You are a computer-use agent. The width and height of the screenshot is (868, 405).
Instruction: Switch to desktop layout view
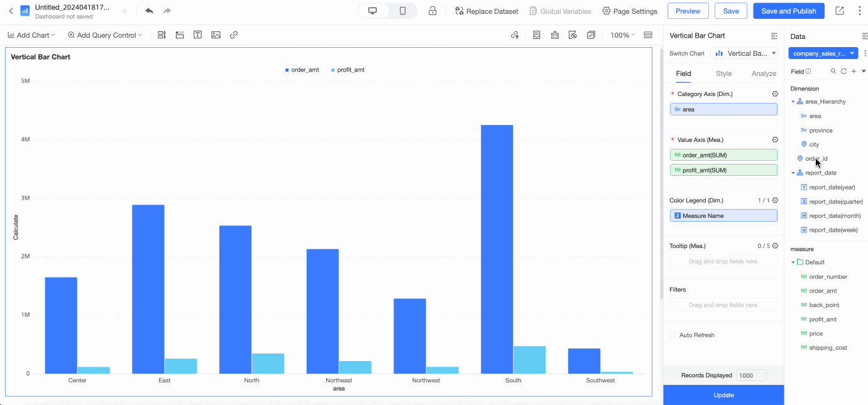coord(372,11)
